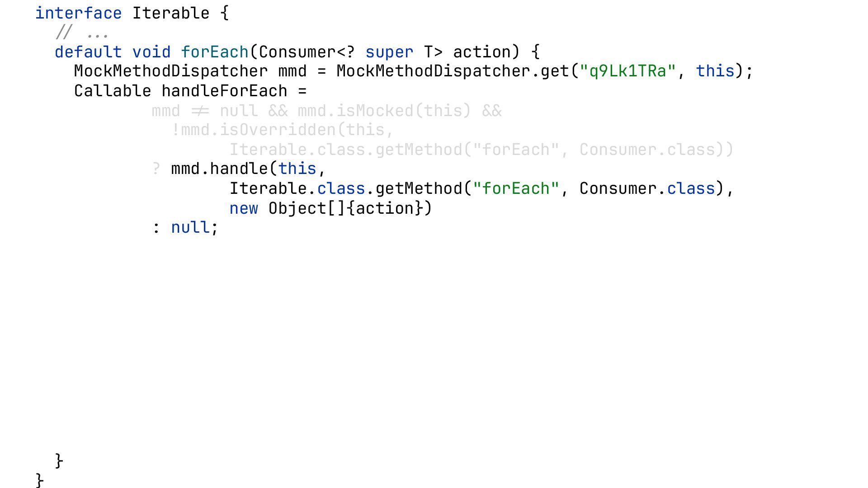Click MockMethodDispatcher.get call

(453, 71)
